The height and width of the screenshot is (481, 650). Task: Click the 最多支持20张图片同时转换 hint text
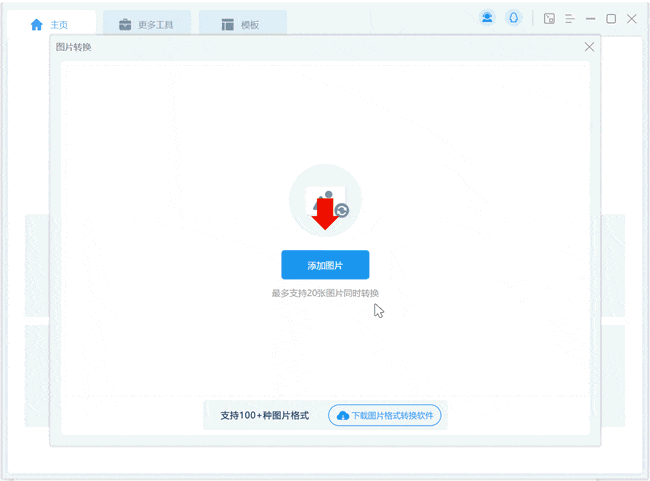point(325,293)
